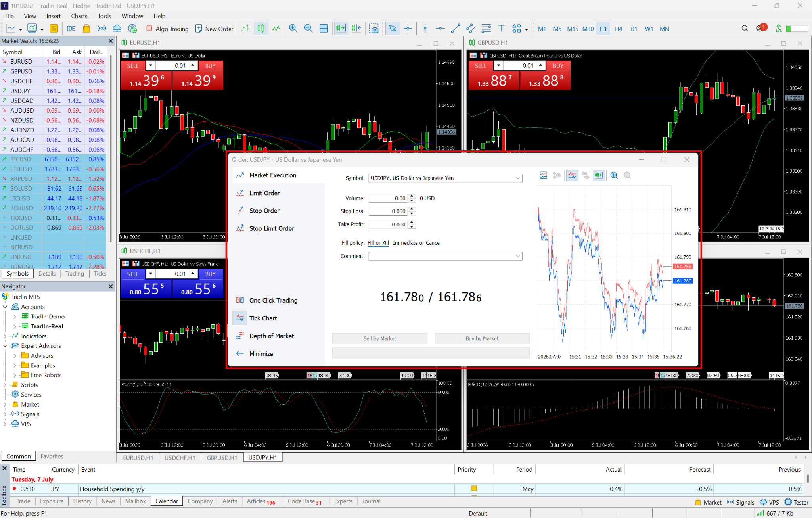Expand the Indicators tree node
812x518 pixels.
point(5,336)
